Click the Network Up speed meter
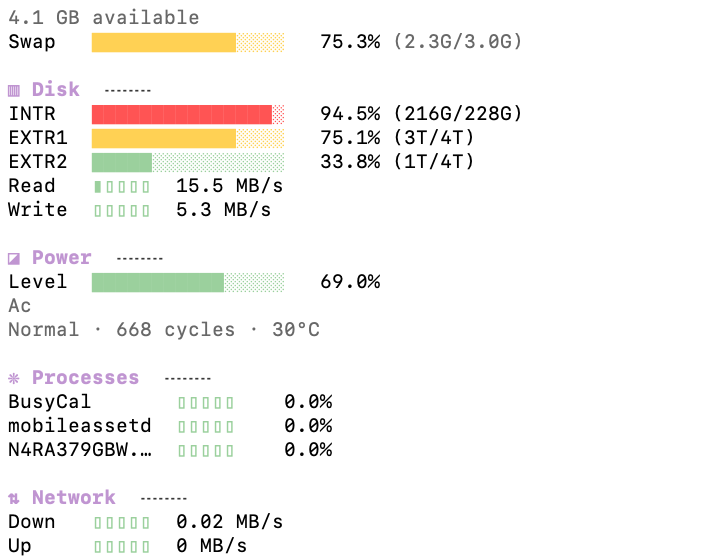Image resolution: width=722 pixels, height=560 pixels. point(122,546)
